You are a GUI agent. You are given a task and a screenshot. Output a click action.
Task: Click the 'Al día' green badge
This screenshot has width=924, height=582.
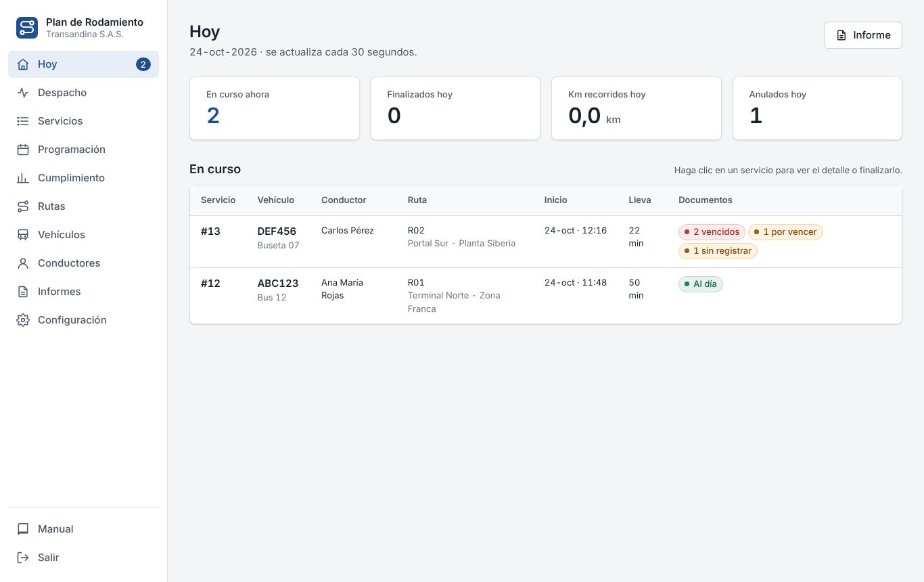[x=701, y=284]
